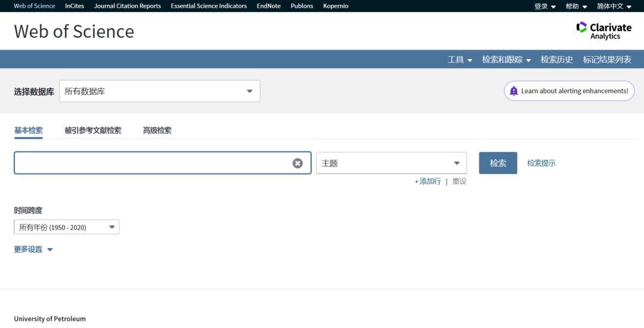Open the 简体中文 language menu
The height and width of the screenshot is (328, 644).
tap(614, 7)
